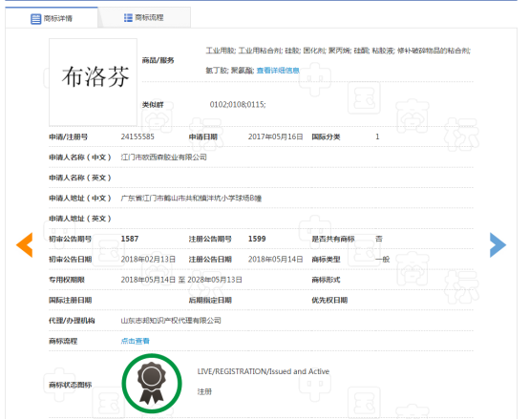Select exclusive right period ending 2028年05月13日
The height and width of the screenshot is (420, 529).
[181, 280]
